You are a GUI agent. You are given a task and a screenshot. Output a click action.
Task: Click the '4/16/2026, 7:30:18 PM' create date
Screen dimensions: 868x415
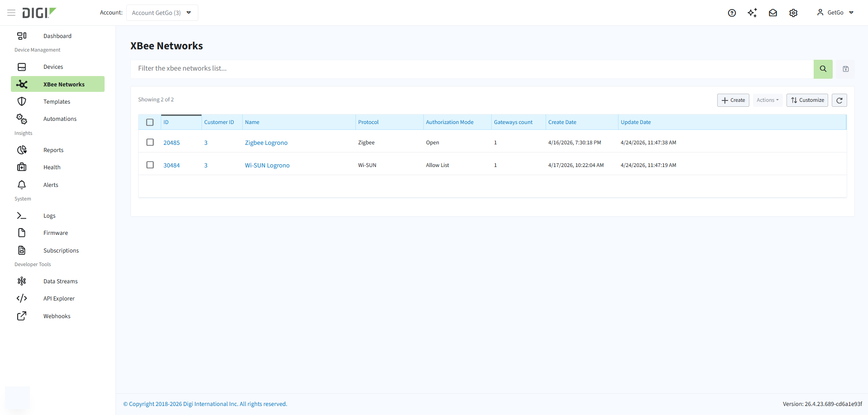575,143
